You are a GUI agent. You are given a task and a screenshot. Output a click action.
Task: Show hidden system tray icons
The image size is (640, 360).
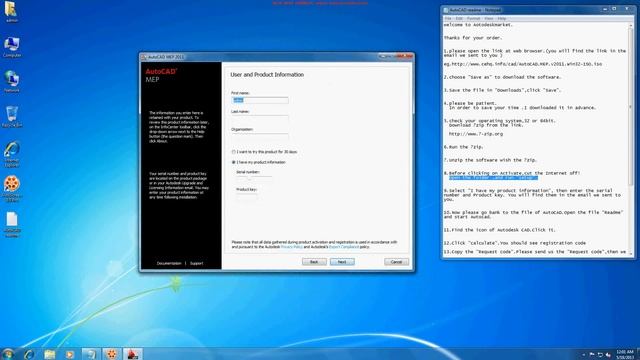(583, 355)
